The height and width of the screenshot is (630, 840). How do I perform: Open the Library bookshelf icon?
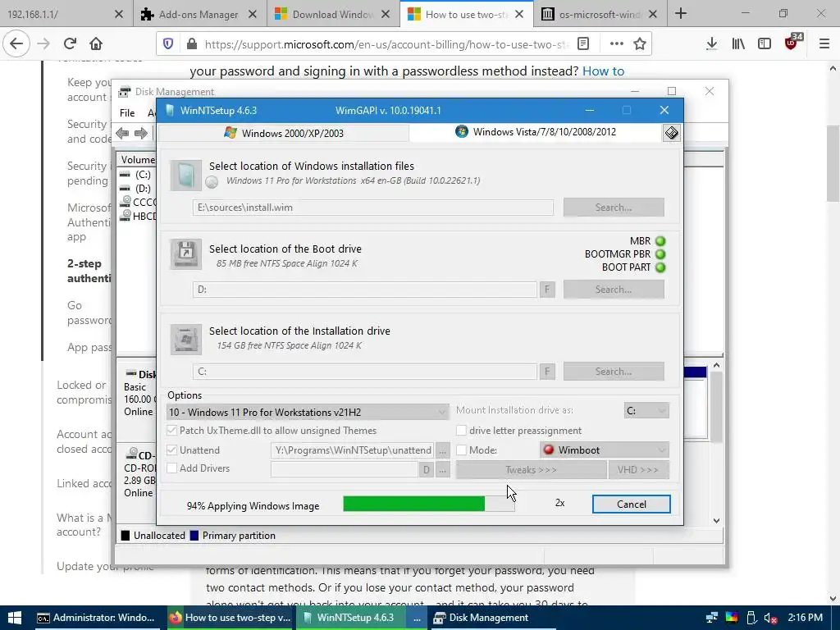[x=738, y=44]
